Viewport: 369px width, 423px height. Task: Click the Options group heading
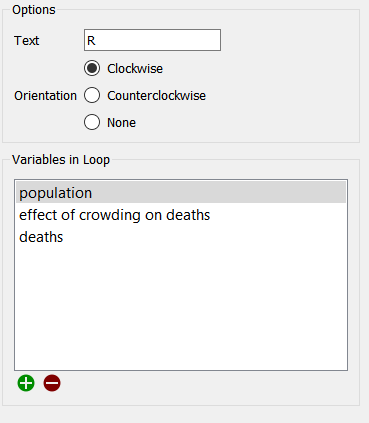click(x=34, y=10)
